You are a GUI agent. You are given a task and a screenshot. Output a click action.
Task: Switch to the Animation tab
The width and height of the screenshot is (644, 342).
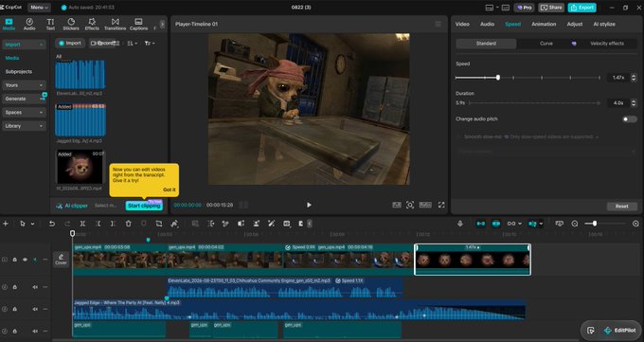(544, 25)
